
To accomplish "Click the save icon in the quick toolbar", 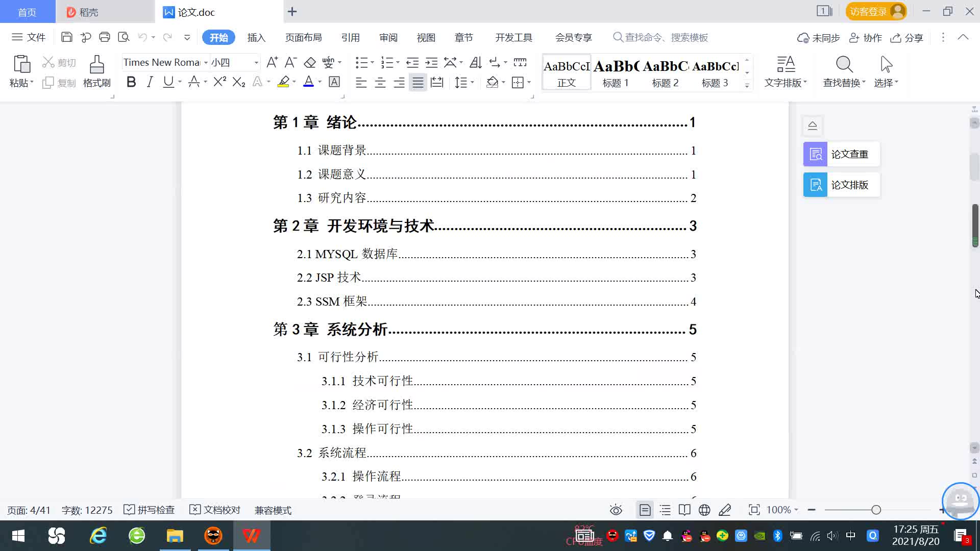I will coord(66,37).
